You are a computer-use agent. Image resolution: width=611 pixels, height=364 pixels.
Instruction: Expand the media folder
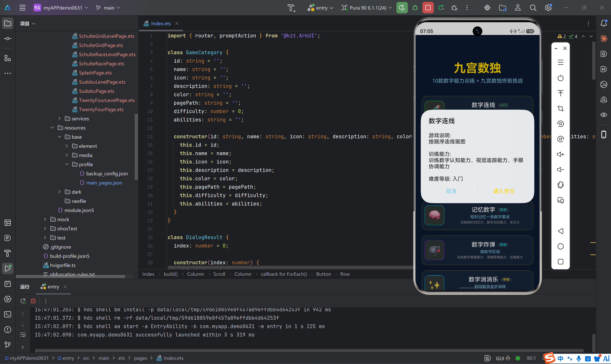[x=67, y=155]
